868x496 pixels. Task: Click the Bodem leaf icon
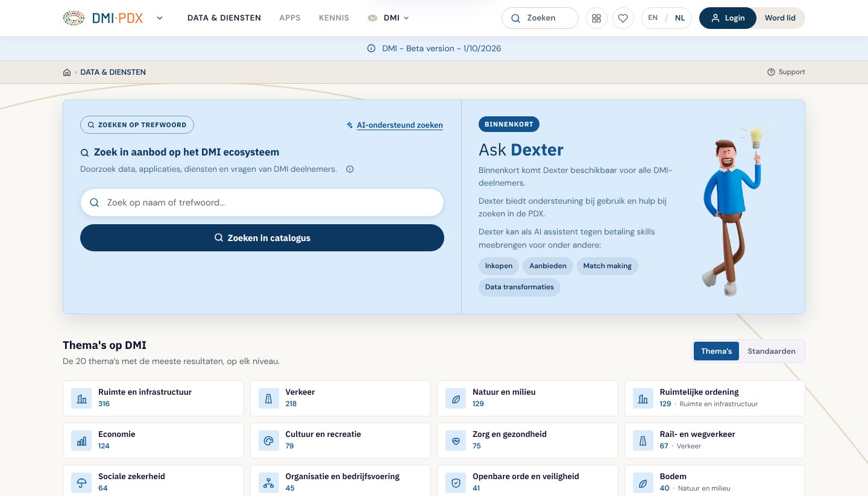coord(643,483)
